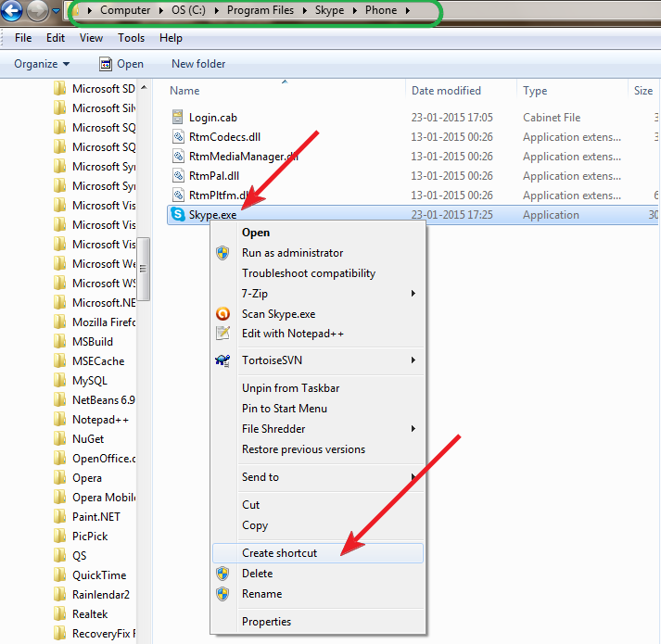
Task: Select Run as administrator
Action: click(318, 253)
